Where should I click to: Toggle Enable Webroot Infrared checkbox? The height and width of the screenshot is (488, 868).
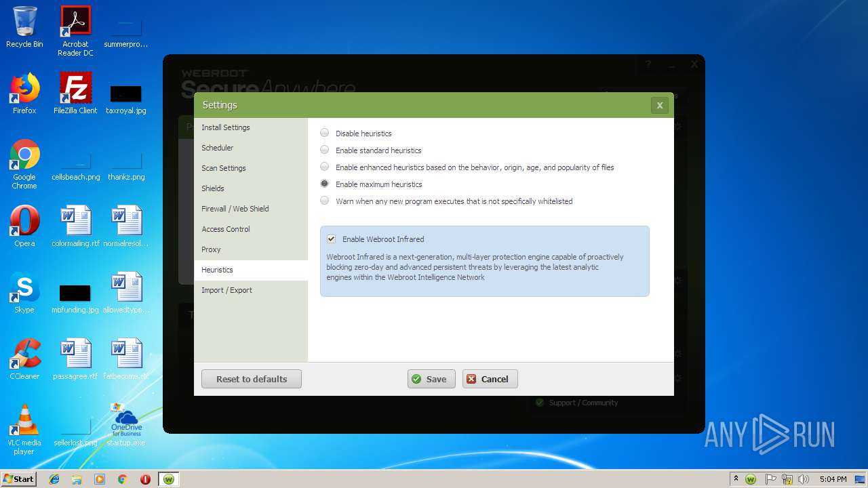(331, 239)
